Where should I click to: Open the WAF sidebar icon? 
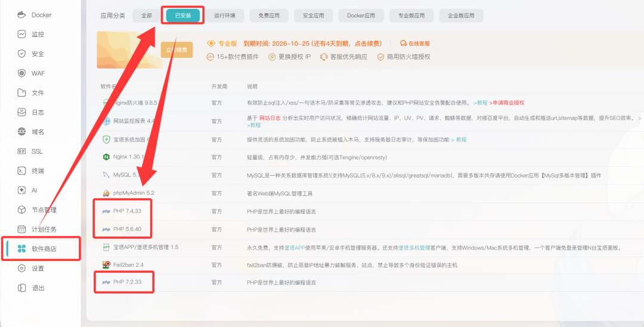22,73
